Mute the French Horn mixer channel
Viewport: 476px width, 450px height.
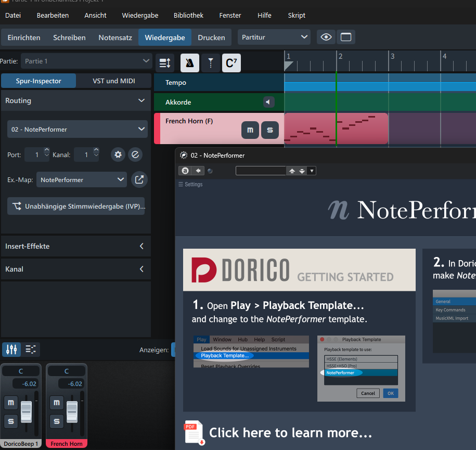[x=57, y=403]
